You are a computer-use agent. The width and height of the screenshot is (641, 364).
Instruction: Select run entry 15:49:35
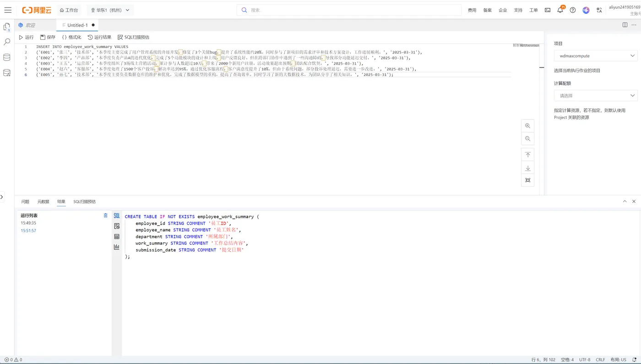[x=28, y=223]
